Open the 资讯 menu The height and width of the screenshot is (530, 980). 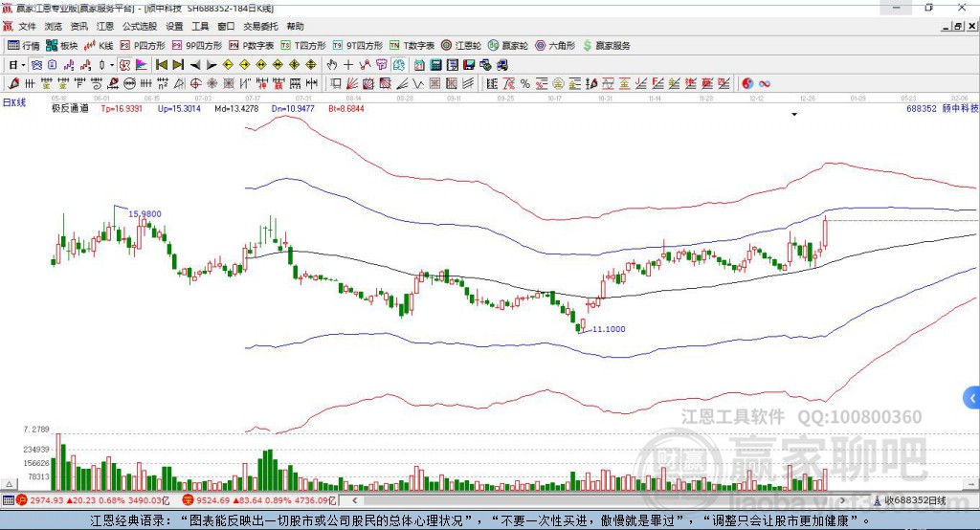[x=78, y=26]
